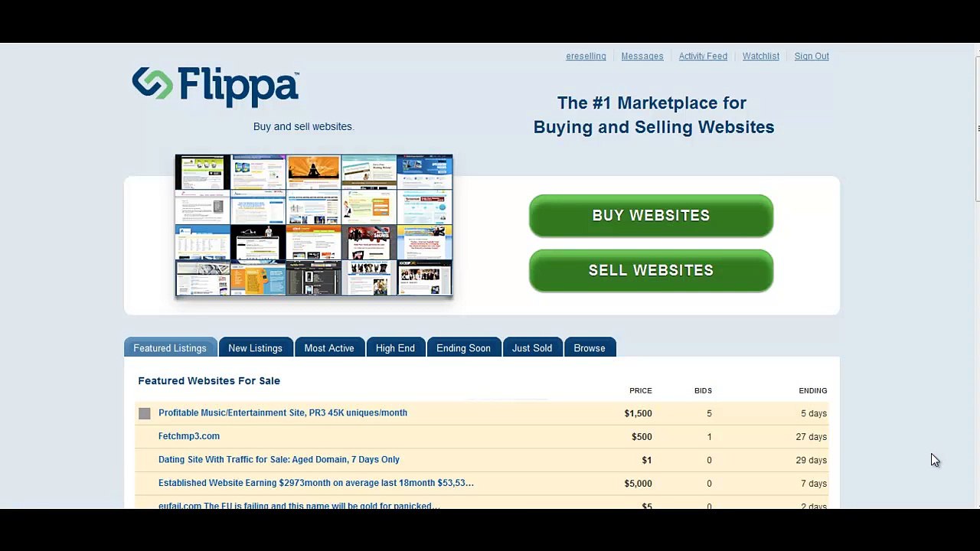Click the 1 bid count for Fetchmp3.com

[709, 437]
